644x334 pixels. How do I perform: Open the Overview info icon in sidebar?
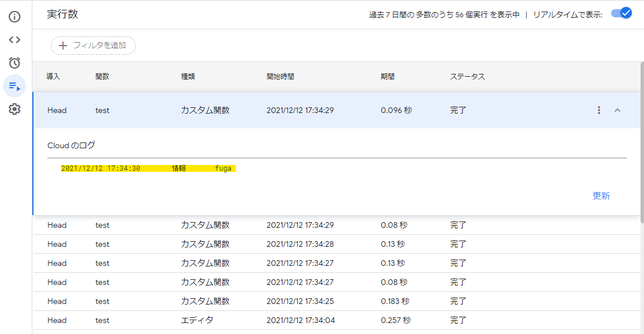point(14,17)
